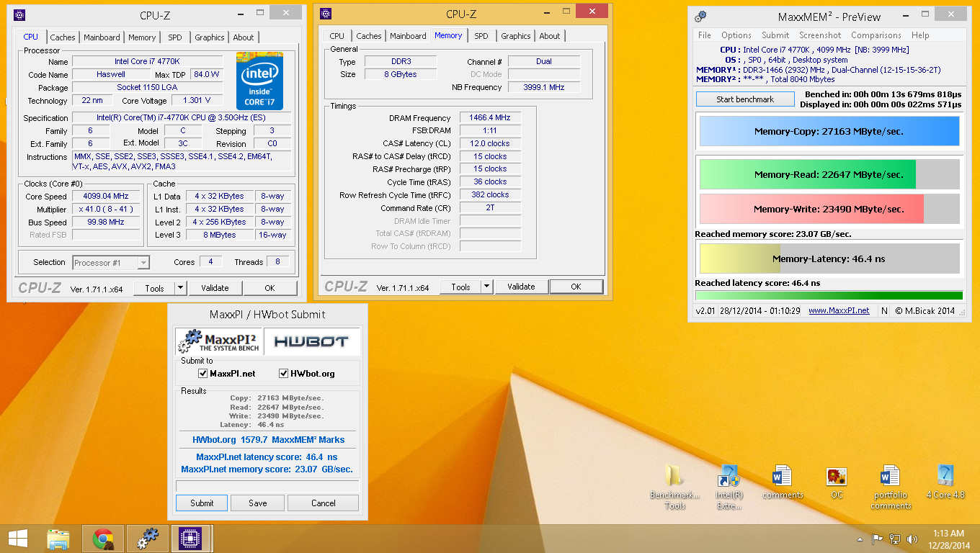Click Save button in HWbot Submit dialog

pyautogui.click(x=258, y=503)
